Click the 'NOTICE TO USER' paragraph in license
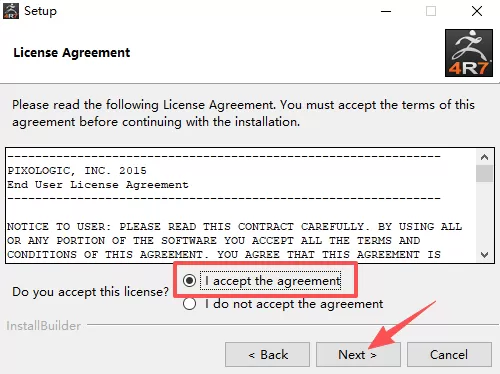 tap(234, 241)
